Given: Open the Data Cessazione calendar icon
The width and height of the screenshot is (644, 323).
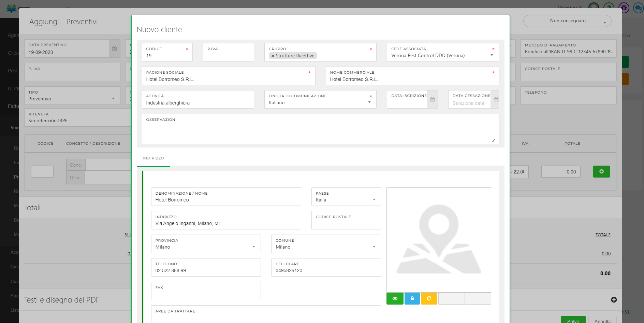Looking at the screenshot, I should [496, 100].
